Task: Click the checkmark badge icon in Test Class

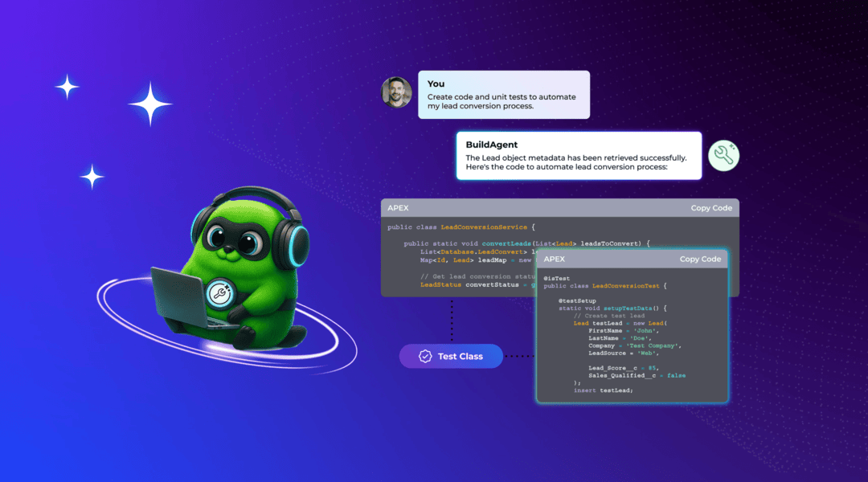Action: click(425, 357)
